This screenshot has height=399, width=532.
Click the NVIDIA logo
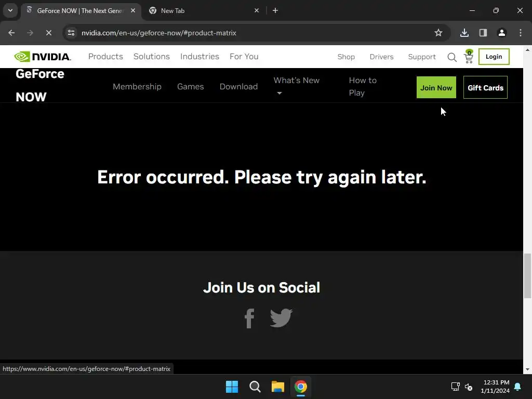(43, 57)
